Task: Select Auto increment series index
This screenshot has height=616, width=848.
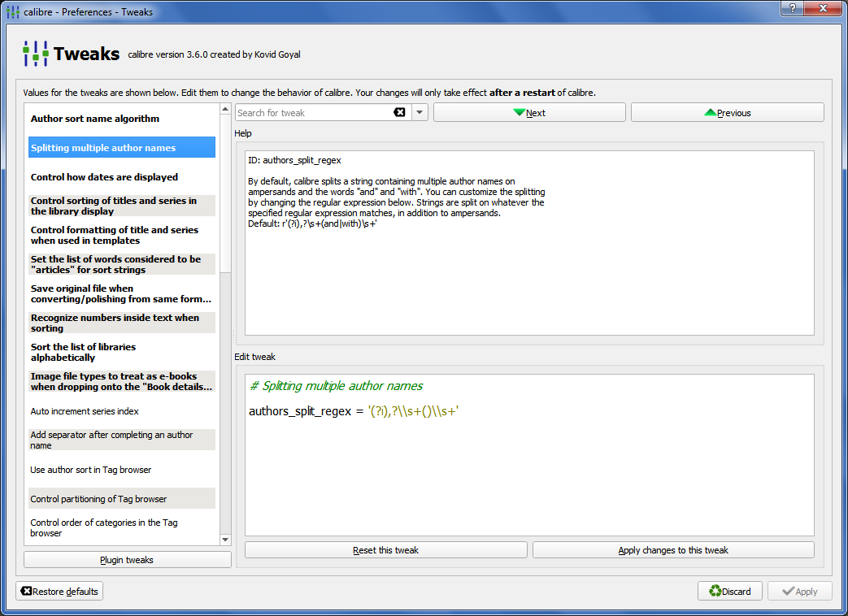Action: tap(122, 411)
